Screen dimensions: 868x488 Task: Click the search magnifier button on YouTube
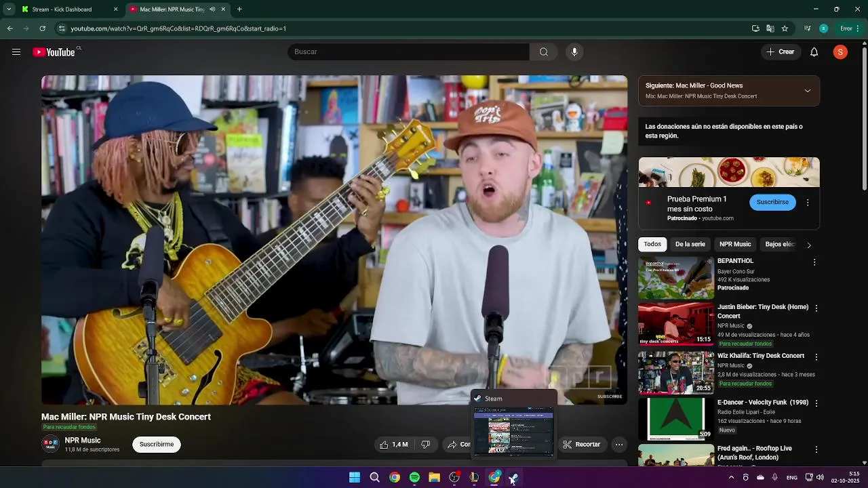pyautogui.click(x=544, y=52)
